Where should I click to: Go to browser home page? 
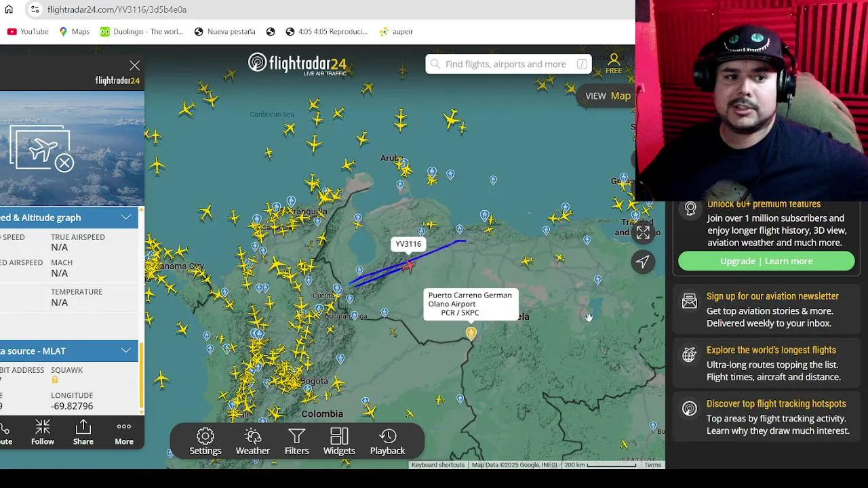(9, 9)
